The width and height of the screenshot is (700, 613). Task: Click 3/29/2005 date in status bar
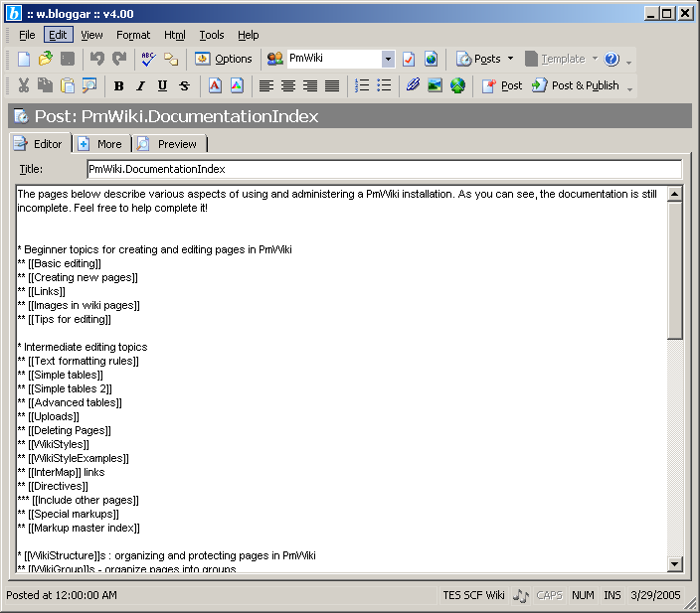655,595
